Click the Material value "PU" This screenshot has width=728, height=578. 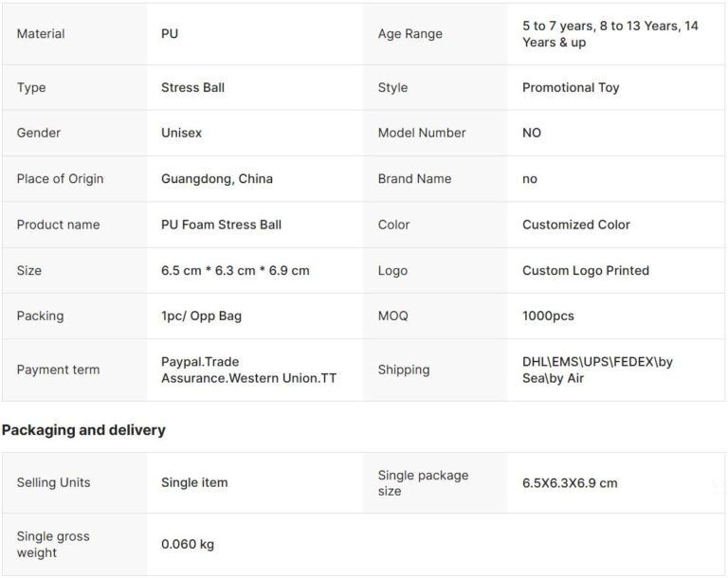coord(170,34)
